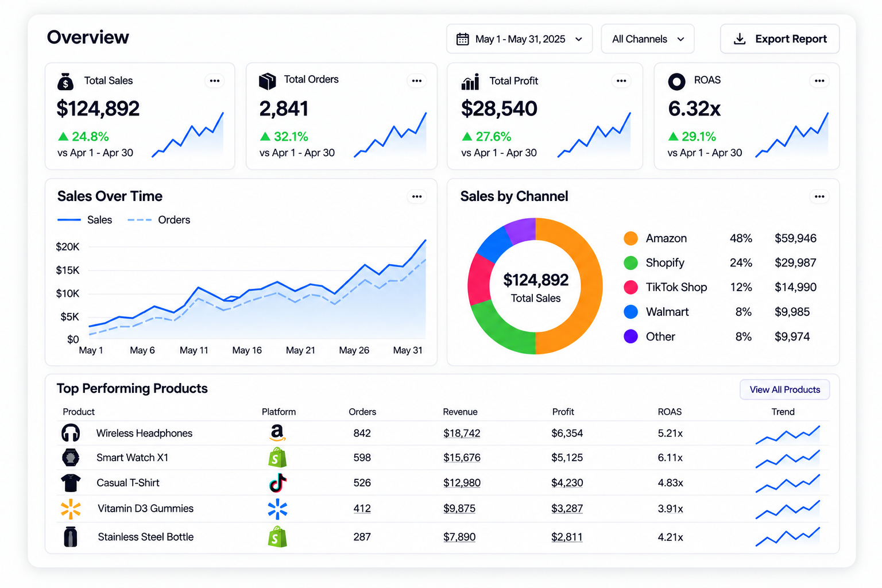882x588 pixels.
Task: Click the product icon for Vitamin D3 Gummies
Action: [71, 509]
